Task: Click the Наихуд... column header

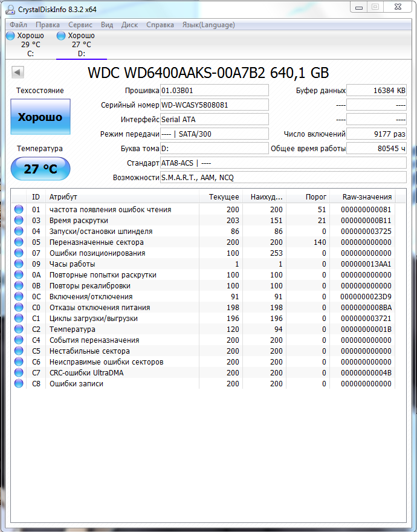Action: click(264, 197)
